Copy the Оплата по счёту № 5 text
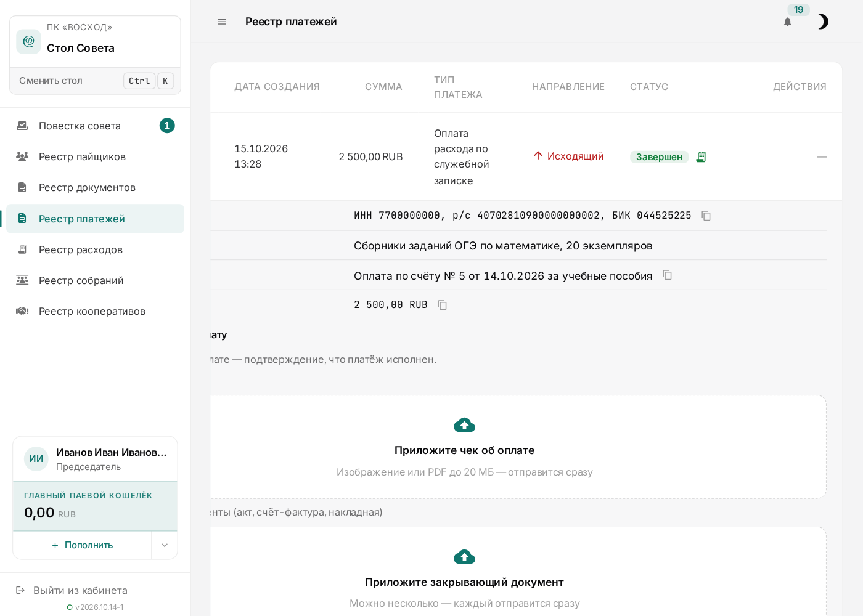This screenshot has width=863, height=616. pyautogui.click(x=668, y=275)
